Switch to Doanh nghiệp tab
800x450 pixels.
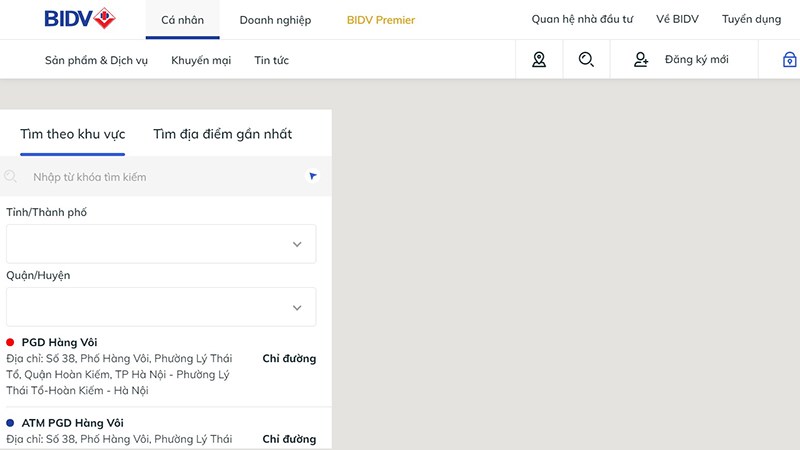click(276, 20)
